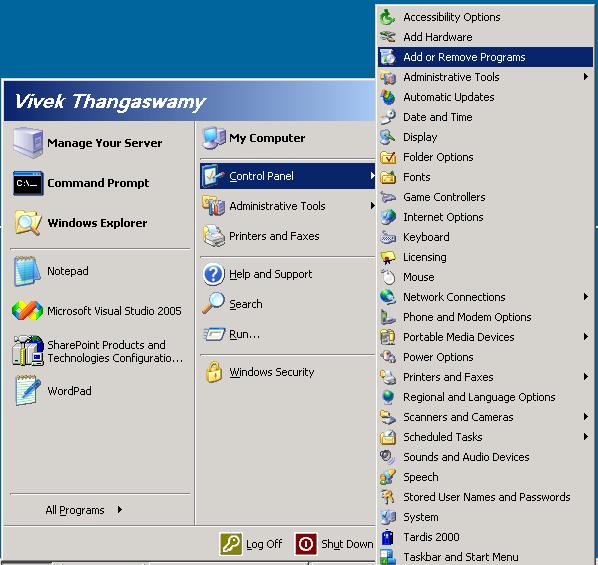
Task: Click the Shut Down button
Action: [x=334, y=544]
